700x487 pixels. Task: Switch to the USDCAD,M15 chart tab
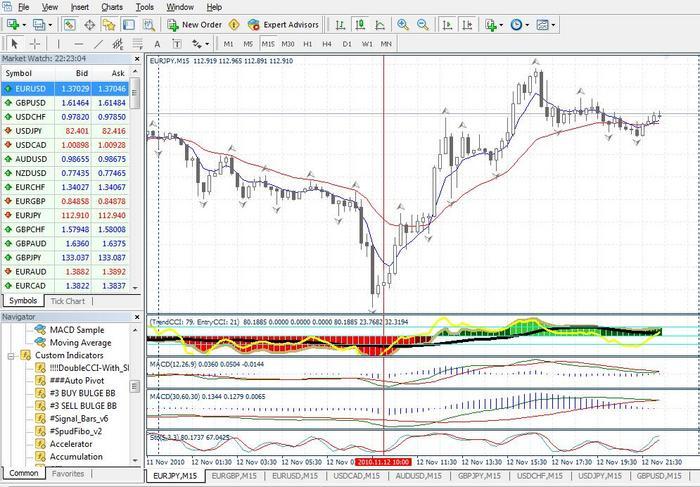click(356, 476)
